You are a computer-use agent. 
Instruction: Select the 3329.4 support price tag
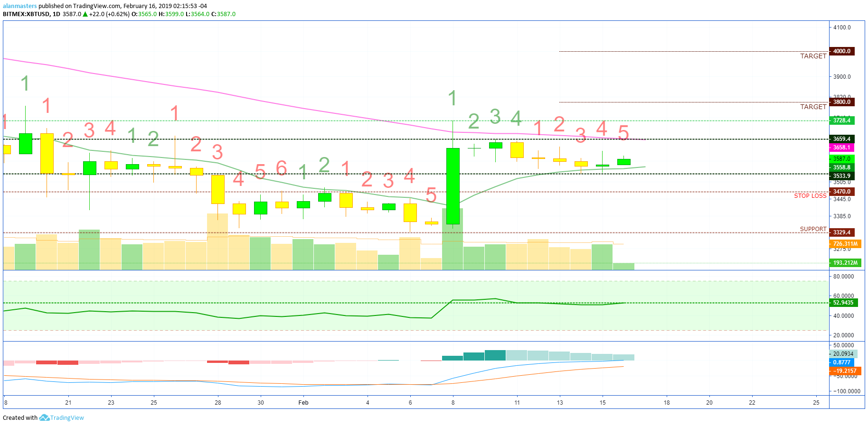coord(842,232)
